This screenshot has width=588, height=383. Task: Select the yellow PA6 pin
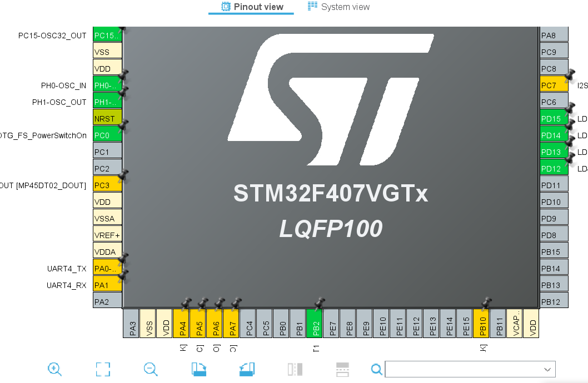tap(215, 324)
